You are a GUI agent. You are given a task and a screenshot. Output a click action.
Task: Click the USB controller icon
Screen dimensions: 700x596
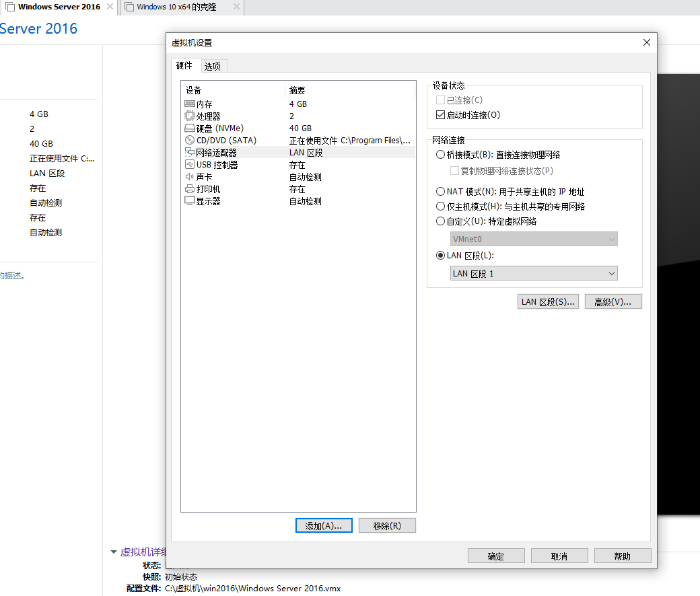(x=189, y=165)
